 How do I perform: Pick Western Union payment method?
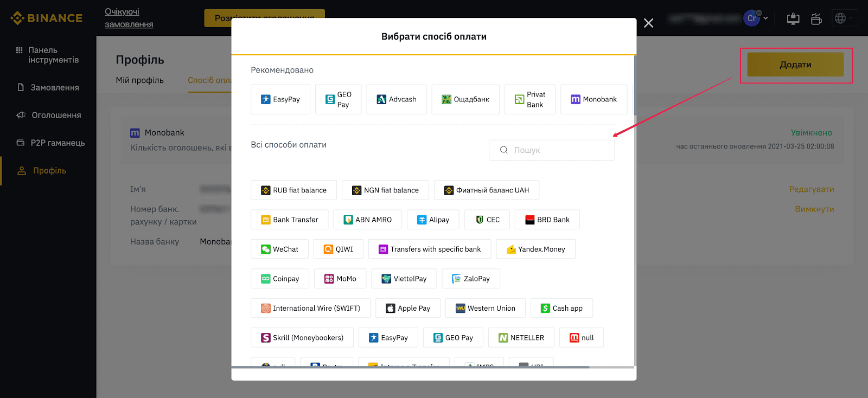click(x=486, y=308)
